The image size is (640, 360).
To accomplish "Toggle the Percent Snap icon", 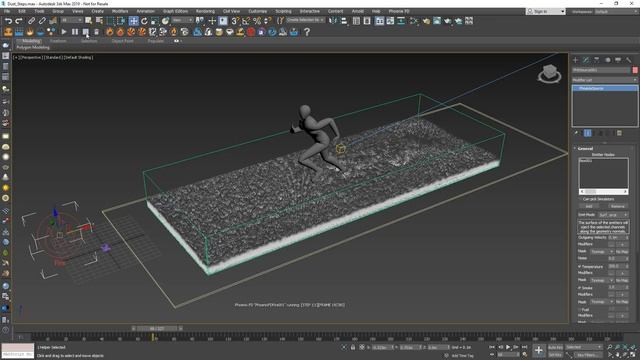I will point(257,20).
